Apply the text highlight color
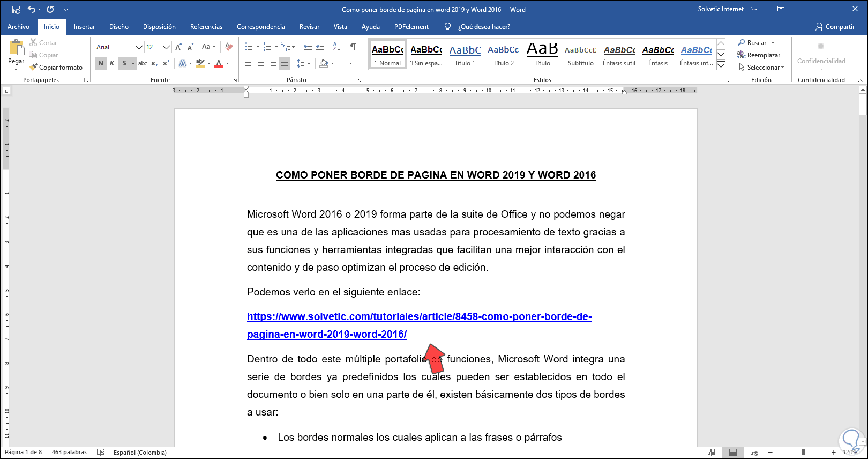 200,63
